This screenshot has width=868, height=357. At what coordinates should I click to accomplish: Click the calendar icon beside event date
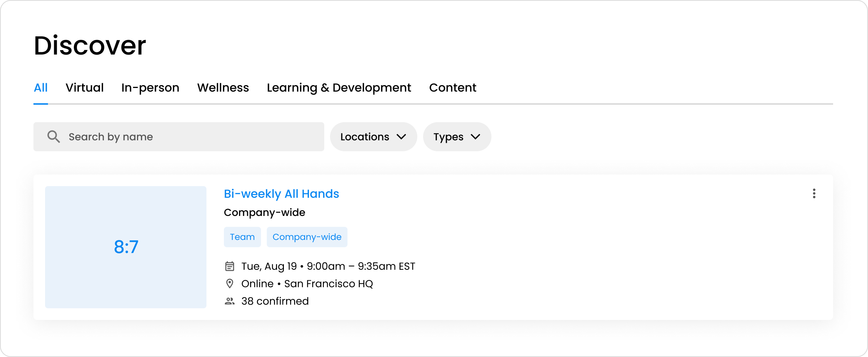[229, 266]
